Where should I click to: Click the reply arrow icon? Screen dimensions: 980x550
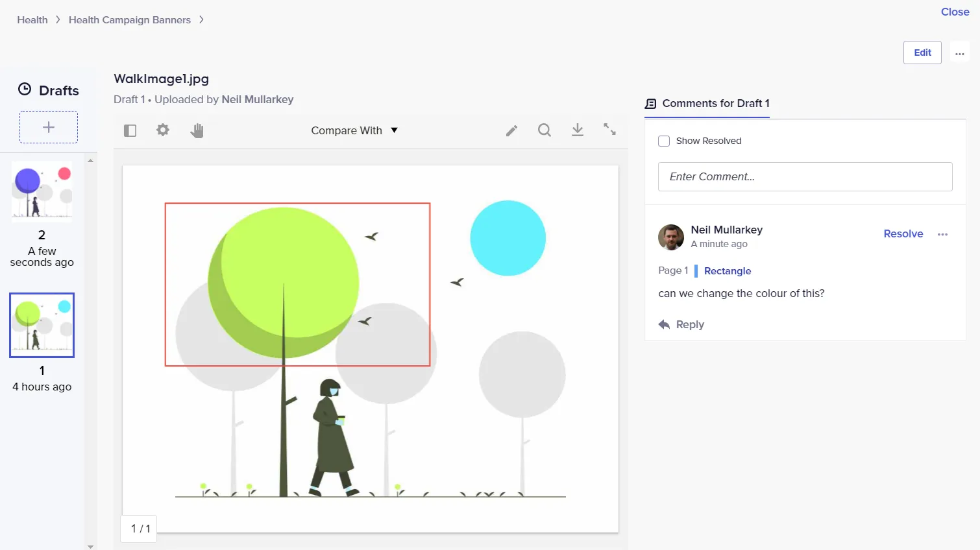(x=664, y=324)
